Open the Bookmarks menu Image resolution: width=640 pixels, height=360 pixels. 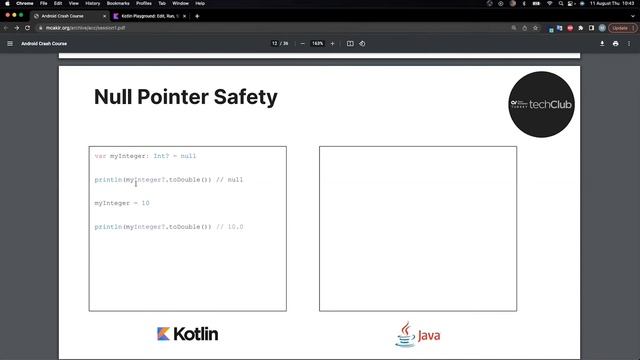click(x=118, y=3)
